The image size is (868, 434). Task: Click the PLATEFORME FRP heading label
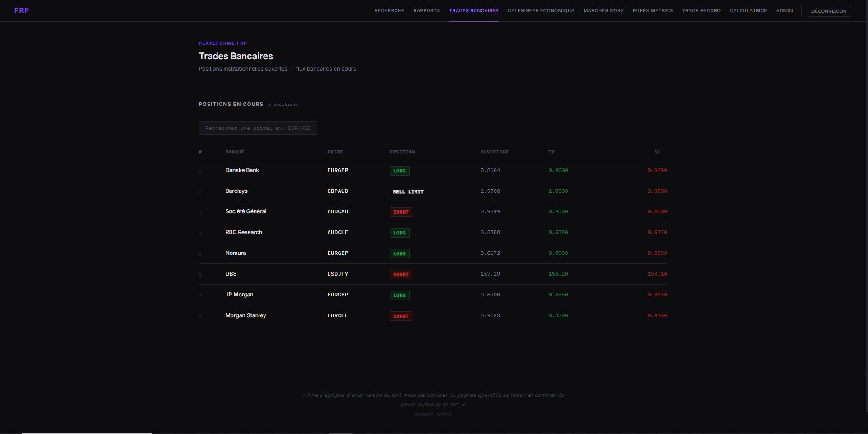pos(222,43)
